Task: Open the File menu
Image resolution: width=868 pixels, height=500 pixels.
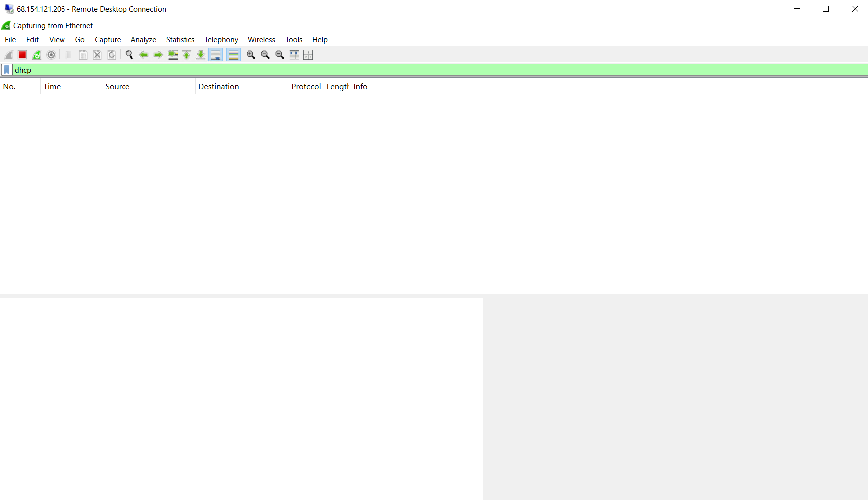Action: (10, 40)
